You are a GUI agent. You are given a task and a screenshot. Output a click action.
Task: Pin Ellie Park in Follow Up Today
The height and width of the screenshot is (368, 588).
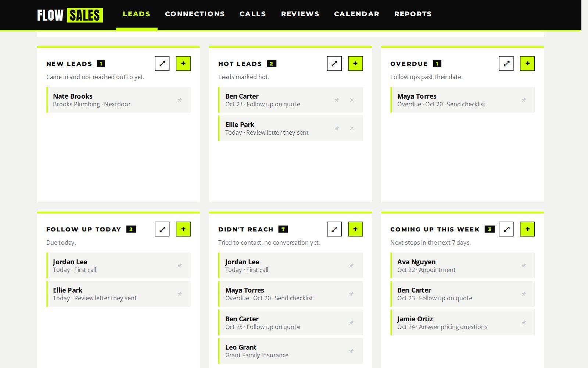pos(180,294)
